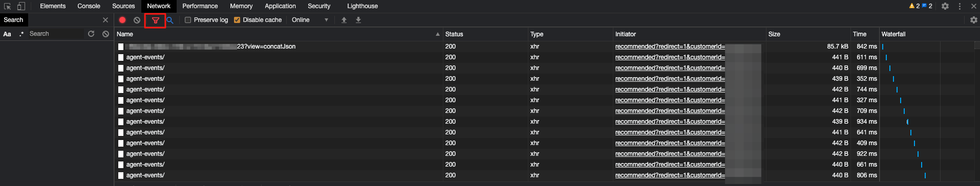Screen dimensions: 980x186
Task: Clear the network log with the clear icon
Action: click(137, 20)
